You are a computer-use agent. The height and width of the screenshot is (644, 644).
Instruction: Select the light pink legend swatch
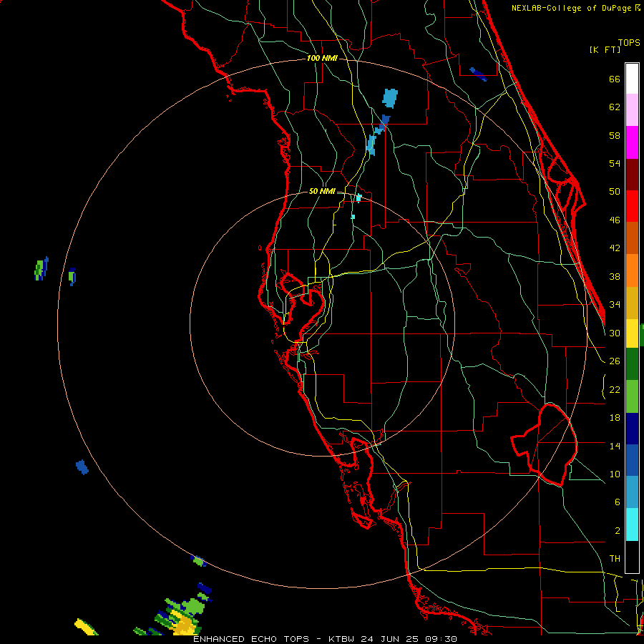(x=632, y=110)
